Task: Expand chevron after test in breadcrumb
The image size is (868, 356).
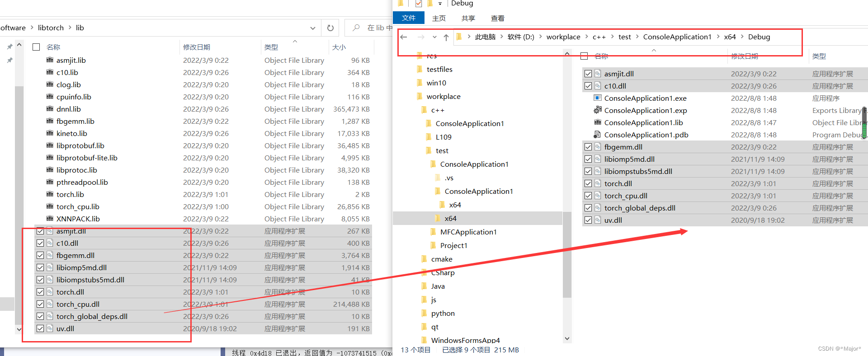Action: [637, 37]
